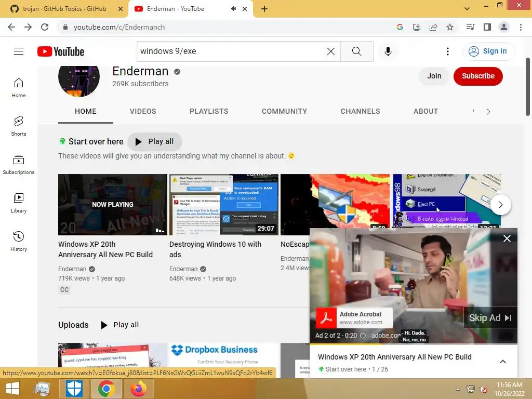This screenshot has width=532, height=399.
Task: Play all Uploads videos
Action: [120, 325]
